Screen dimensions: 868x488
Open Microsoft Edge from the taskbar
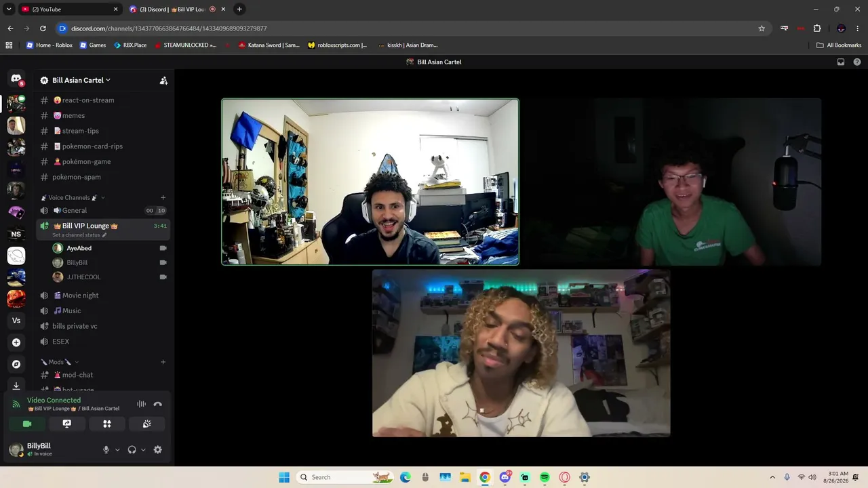pos(406,477)
